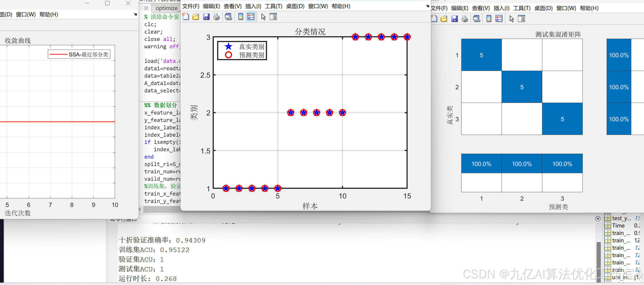The height and width of the screenshot is (285, 644).
Task: Click dock arrow in 分类情况 figure menu bar
Action: coord(428,6)
